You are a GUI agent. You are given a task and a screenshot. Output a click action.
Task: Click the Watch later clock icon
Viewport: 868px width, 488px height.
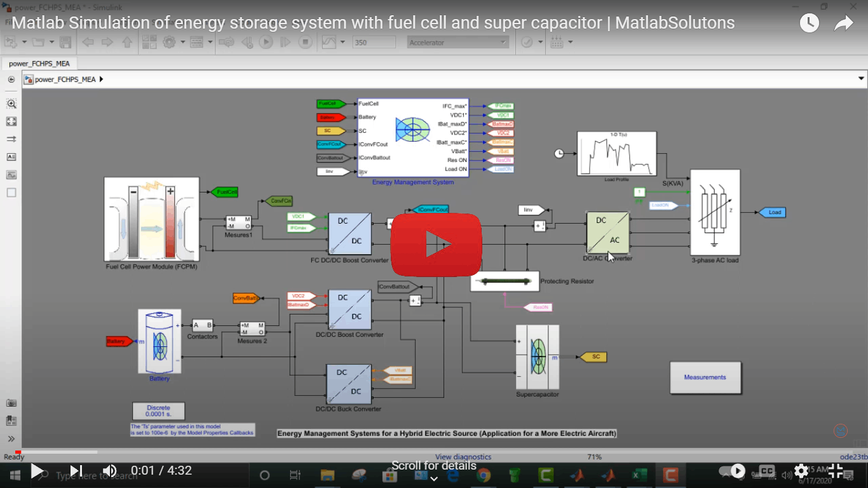tap(809, 24)
